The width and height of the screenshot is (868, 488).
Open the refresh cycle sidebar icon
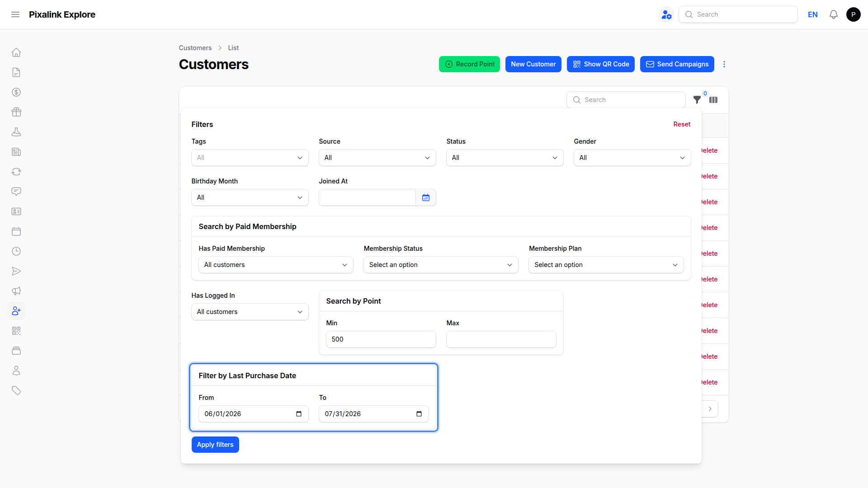click(x=16, y=172)
